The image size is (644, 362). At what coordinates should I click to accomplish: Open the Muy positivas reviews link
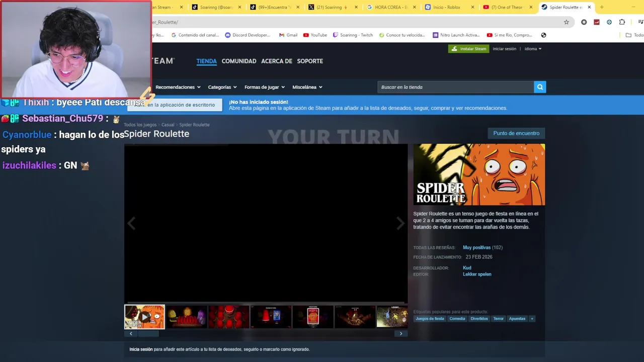(x=476, y=247)
